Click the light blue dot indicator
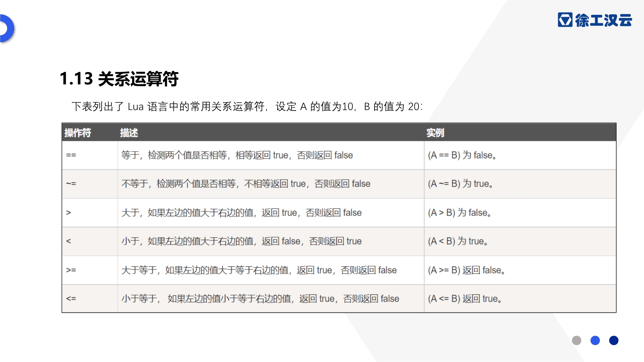 595,340
